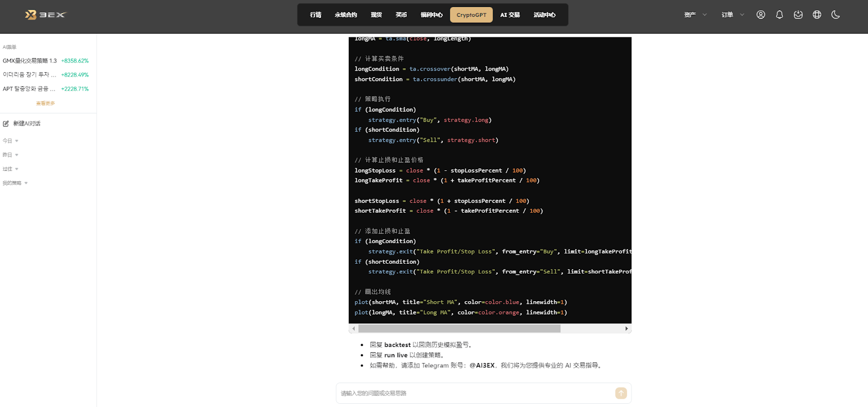Screen dimensions: 868x407
Task: Click the new chat pencil icon
Action: [6, 124]
